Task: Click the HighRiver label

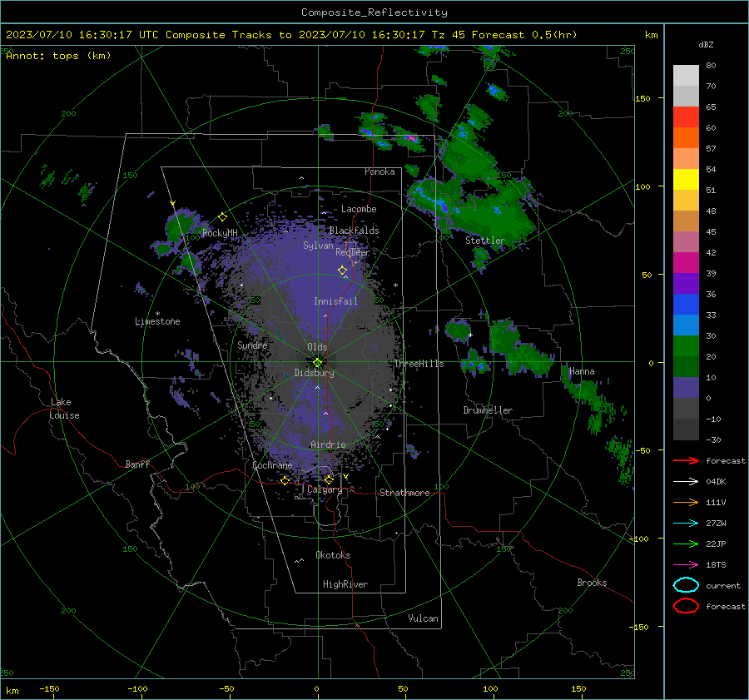Action: click(345, 584)
